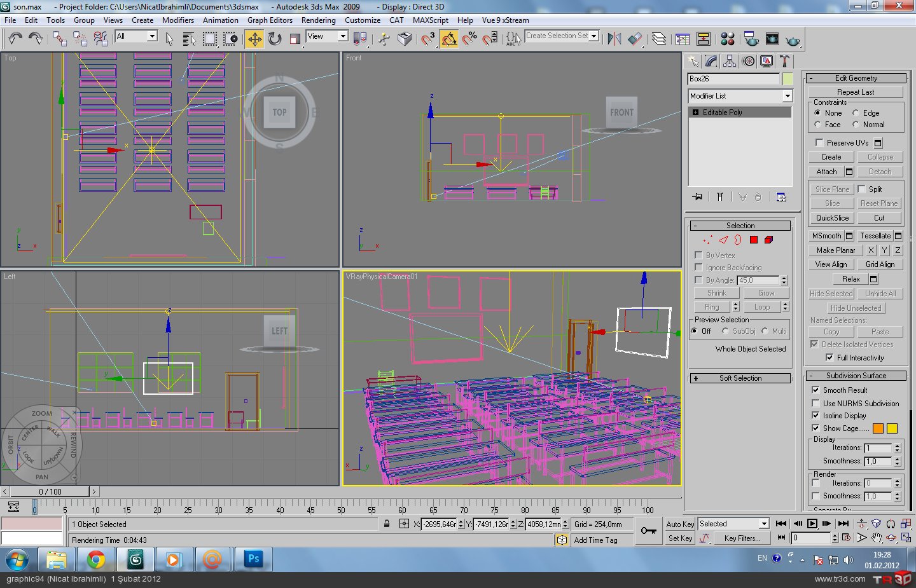Select the None constraint radio button
Screen dimensions: 916x588
818,113
